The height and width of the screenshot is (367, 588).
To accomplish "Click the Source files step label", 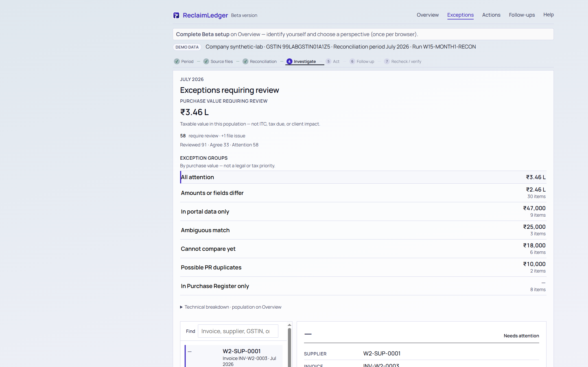I will tap(222, 61).
